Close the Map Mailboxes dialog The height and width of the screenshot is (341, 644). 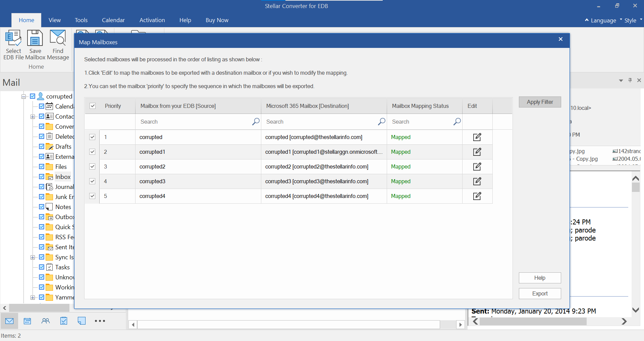pos(560,39)
